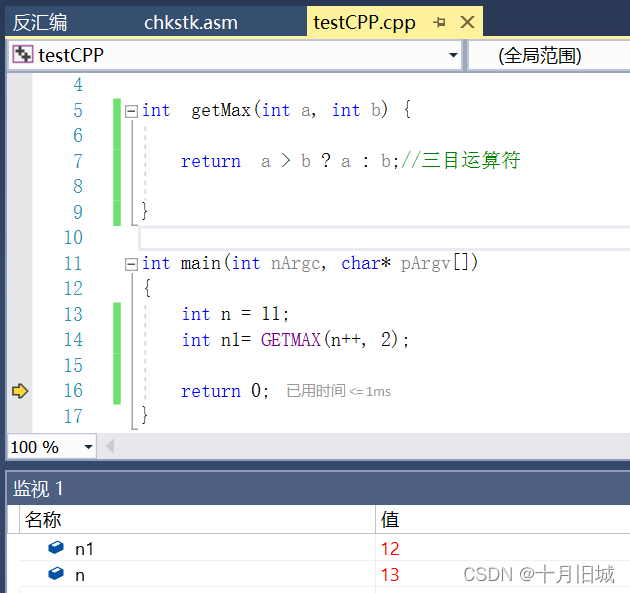Open the 100 % zoom dropdown
630x593 pixels.
tap(88, 446)
